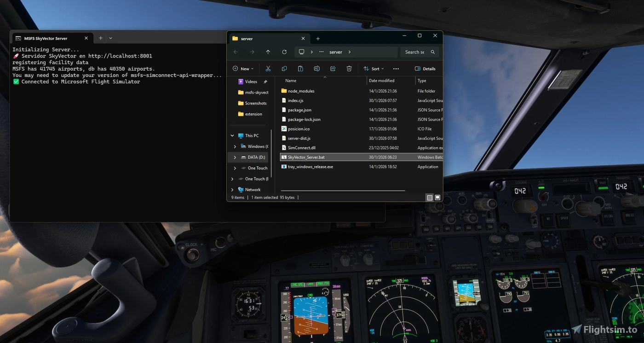Navigate up one folder level

point(268,52)
